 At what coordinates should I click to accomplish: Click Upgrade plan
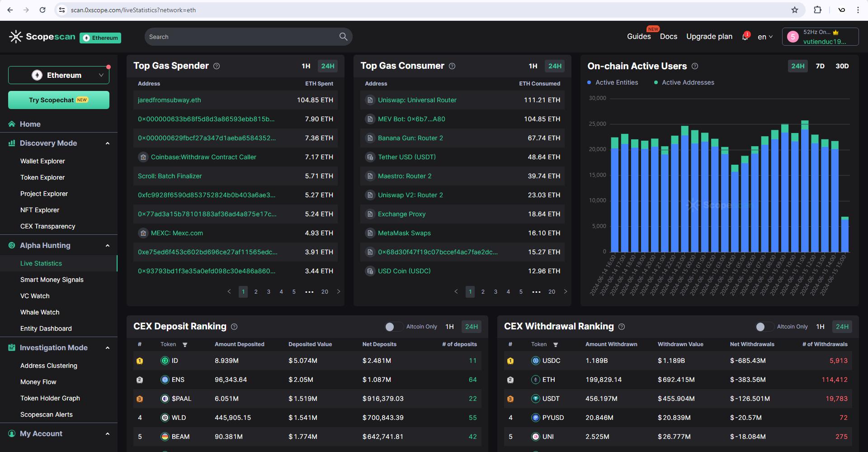(709, 37)
